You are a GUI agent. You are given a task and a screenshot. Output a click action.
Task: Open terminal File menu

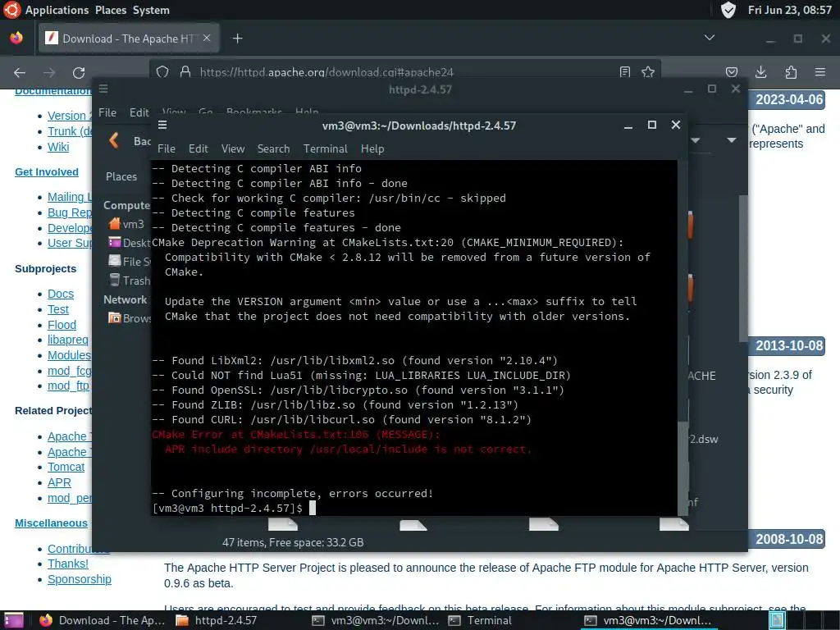coord(166,148)
